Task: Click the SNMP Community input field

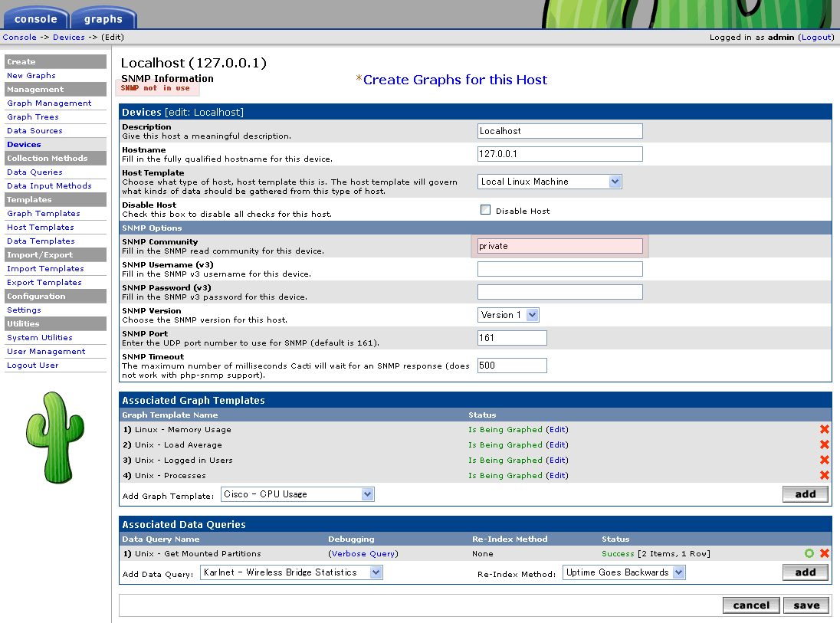Action: click(559, 246)
